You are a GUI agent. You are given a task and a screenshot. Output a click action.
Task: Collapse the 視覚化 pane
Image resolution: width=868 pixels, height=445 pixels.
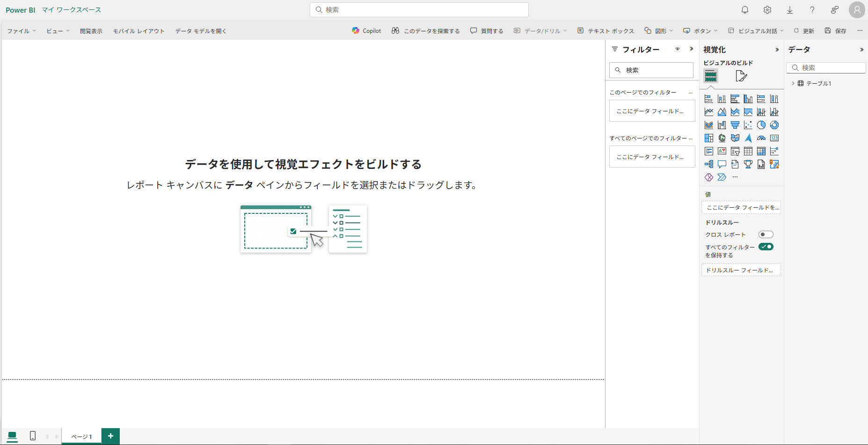point(777,50)
